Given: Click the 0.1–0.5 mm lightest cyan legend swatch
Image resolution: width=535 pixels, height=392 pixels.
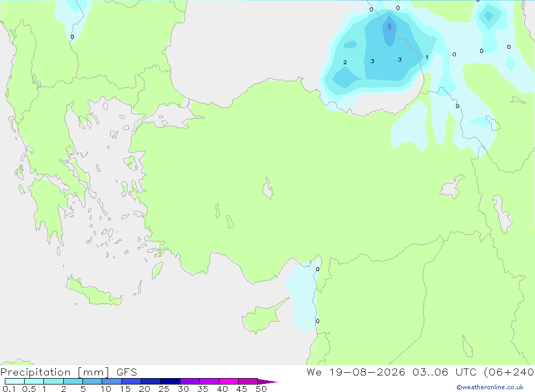Looking at the screenshot, I should click(14, 381).
